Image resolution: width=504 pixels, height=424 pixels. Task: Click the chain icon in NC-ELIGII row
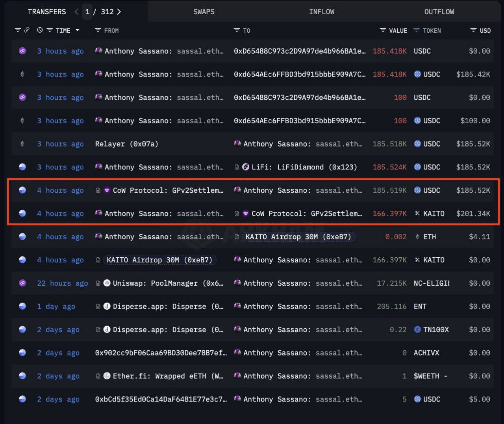click(22, 283)
